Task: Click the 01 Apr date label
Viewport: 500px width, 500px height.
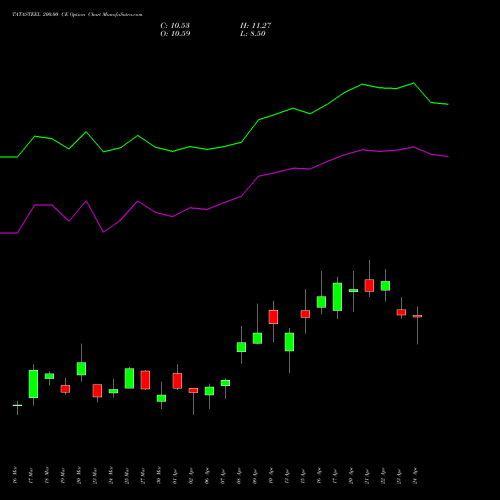Action: tap(175, 477)
